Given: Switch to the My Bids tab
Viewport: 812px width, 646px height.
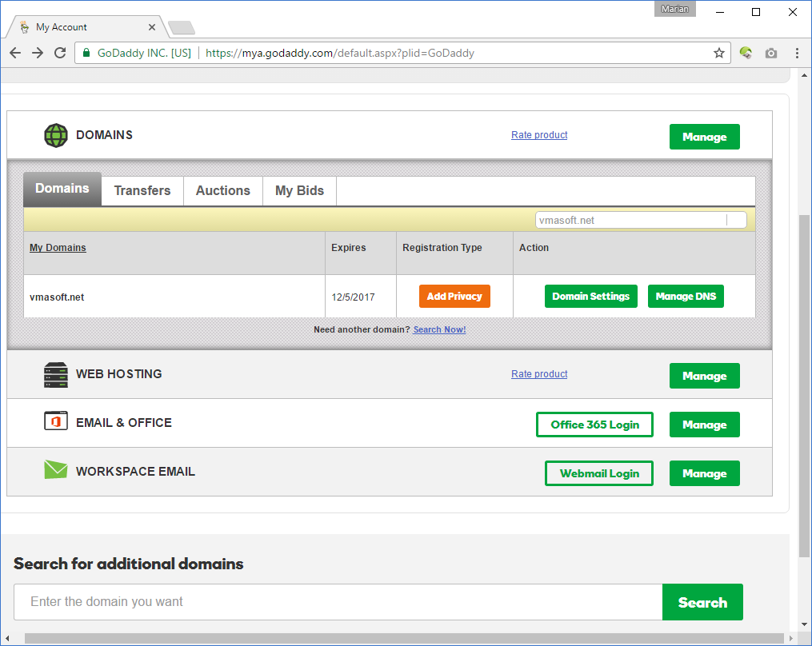Looking at the screenshot, I should (299, 191).
